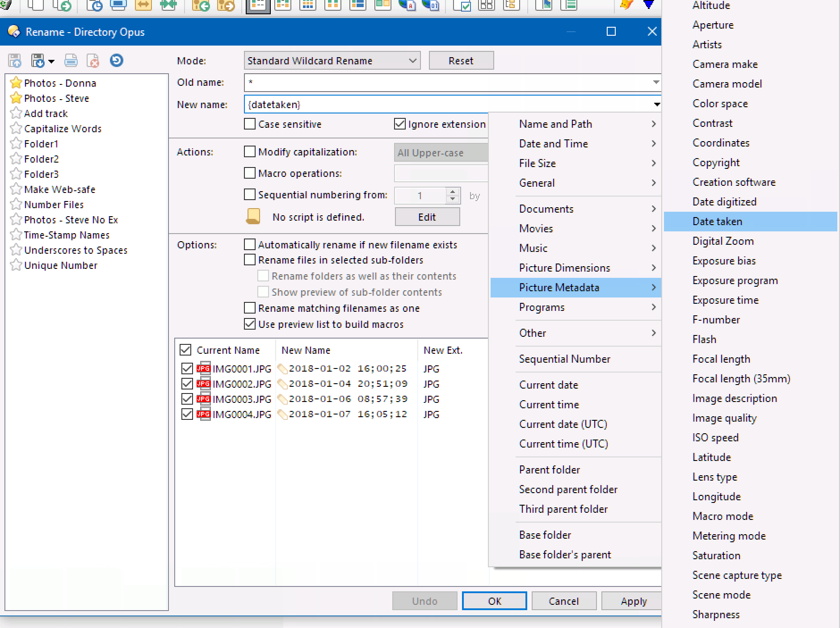Uncheck the Ignore extension checkbox
This screenshot has height=628, width=840.
coord(400,124)
